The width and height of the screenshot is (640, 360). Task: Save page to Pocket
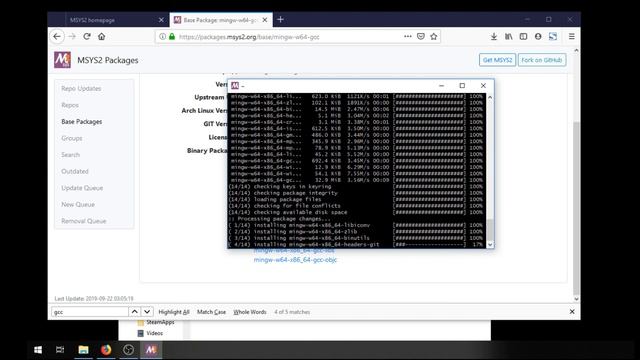pyautogui.click(x=421, y=37)
